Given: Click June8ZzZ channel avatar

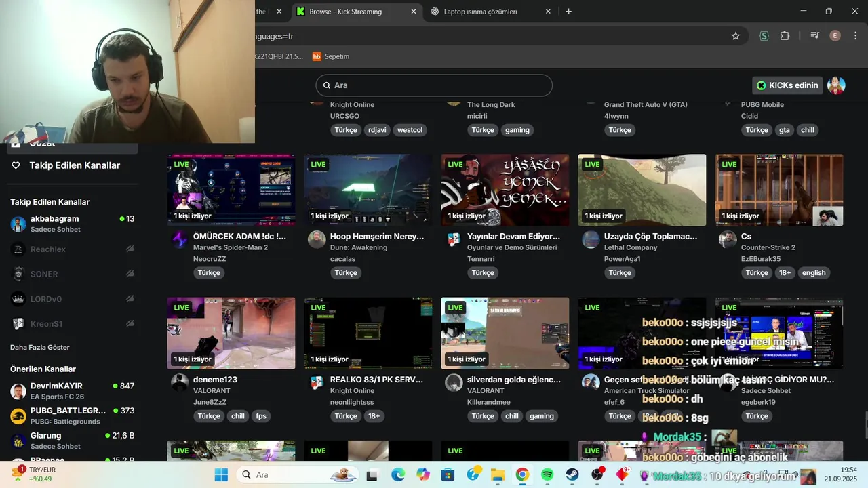Looking at the screenshot, I should [180, 382].
